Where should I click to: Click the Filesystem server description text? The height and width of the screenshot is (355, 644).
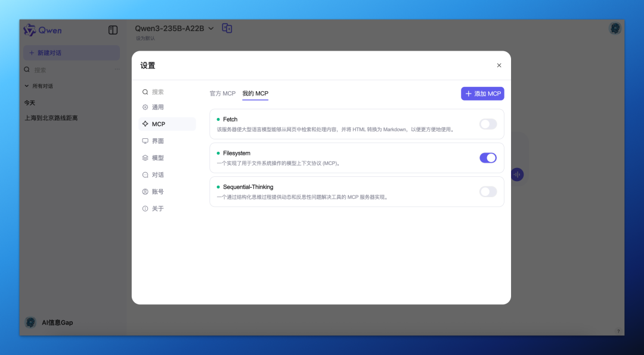point(279,163)
